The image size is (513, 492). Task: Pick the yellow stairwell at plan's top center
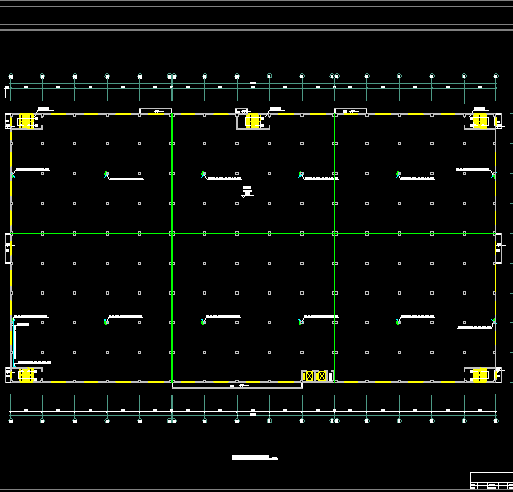[253, 121]
